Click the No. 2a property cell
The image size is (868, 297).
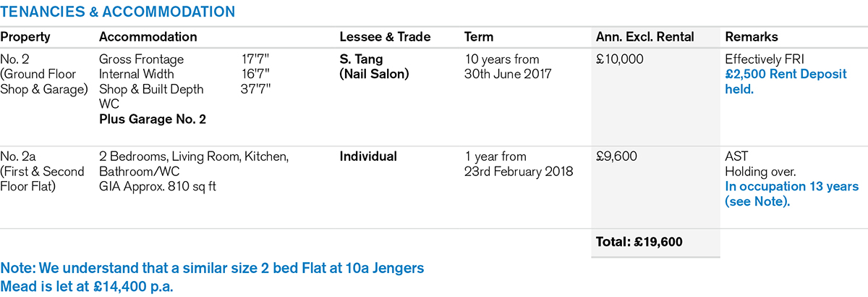tap(16, 156)
